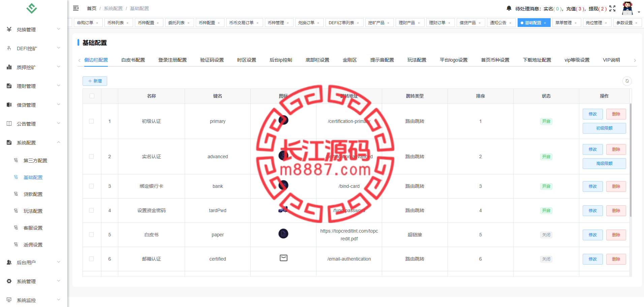Click 删除 for the 实名认证 row
644x307 pixels.
[616, 149]
